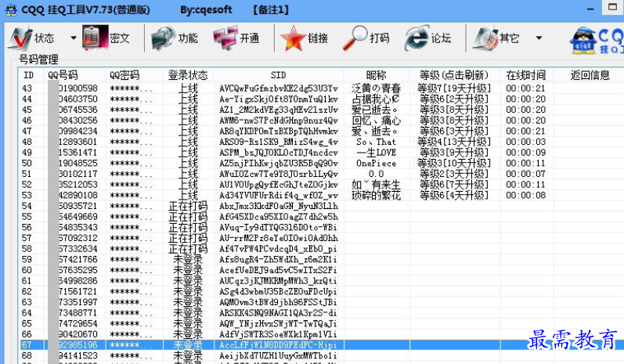
Task: Select row 65 number 74729654
Action: (78, 324)
